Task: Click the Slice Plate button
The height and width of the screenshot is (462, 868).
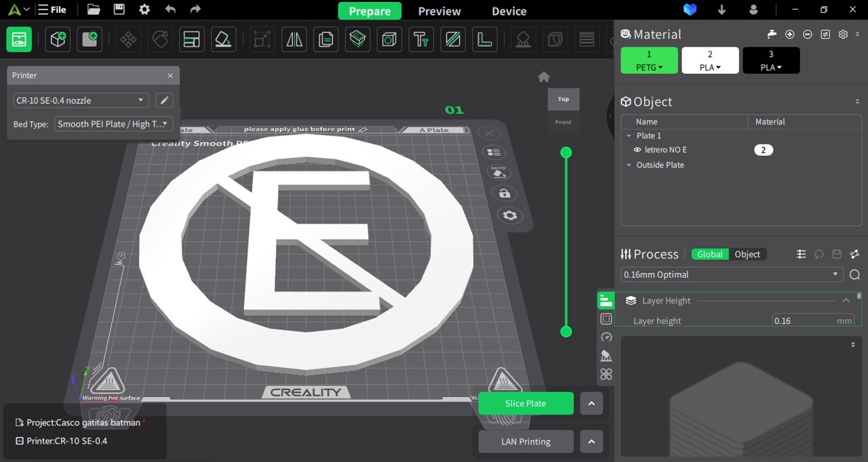Action: tap(526, 403)
